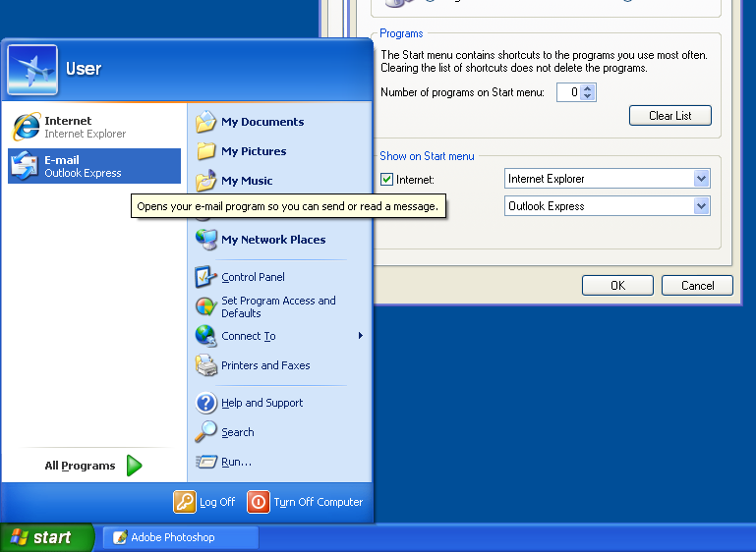
Task: Open All Programs list
Action: tap(94, 466)
